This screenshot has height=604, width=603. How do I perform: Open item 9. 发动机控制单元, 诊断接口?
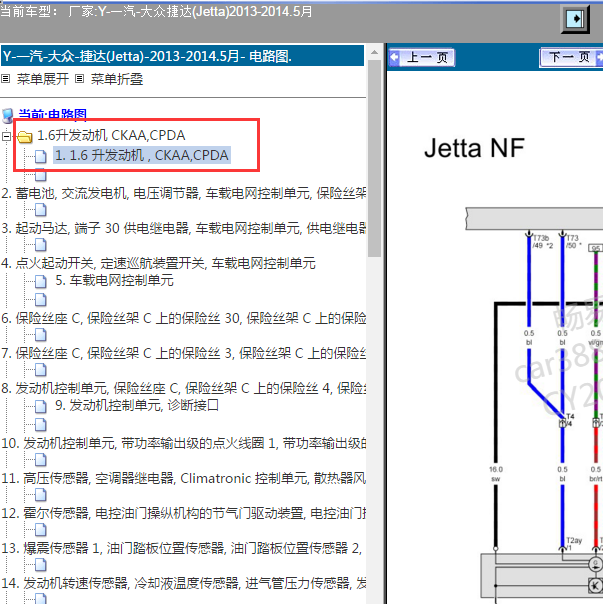[137, 405]
